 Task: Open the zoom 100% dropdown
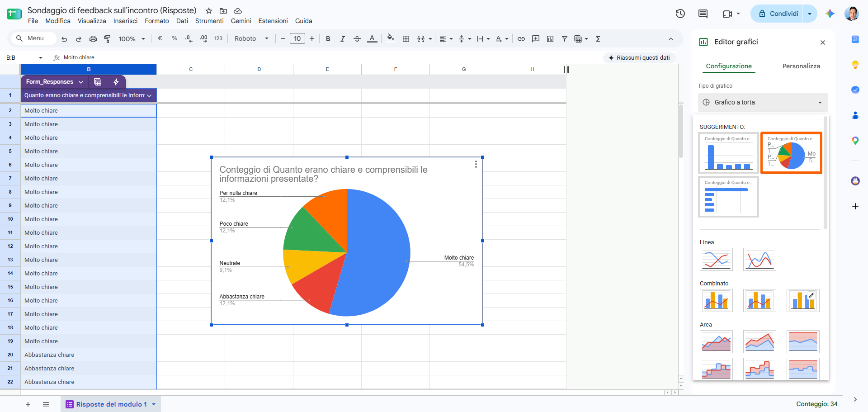(x=132, y=39)
